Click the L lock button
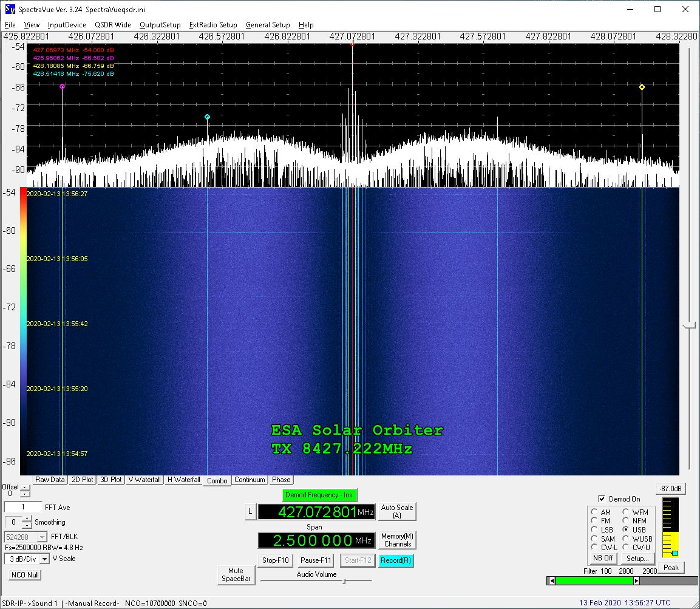Viewport: 700px width, 609px height. point(250,512)
